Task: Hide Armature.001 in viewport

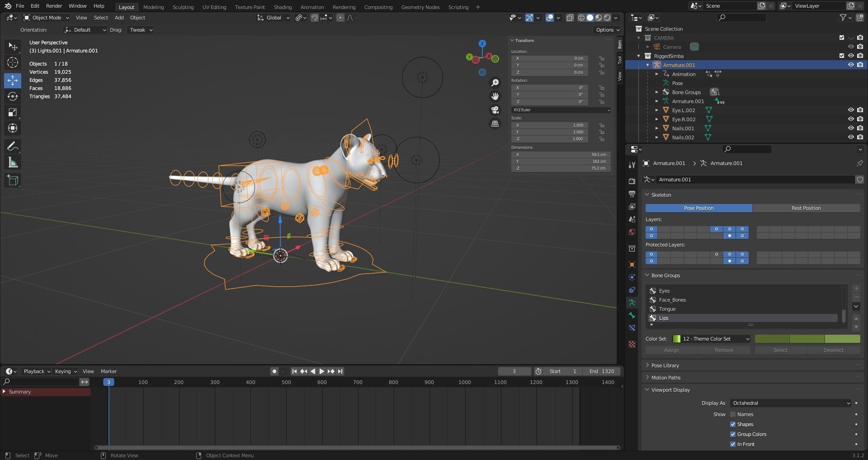Action: [x=850, y=65]
